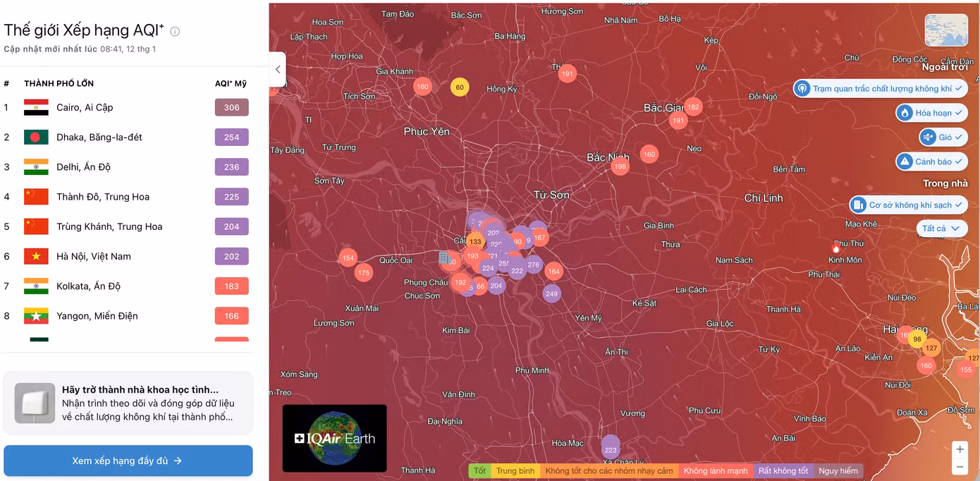Image resolution: width=980 pixels, height=481 pixels.
Task: Click station marker 164 east of Hanoi
Action: coord(553,271)
